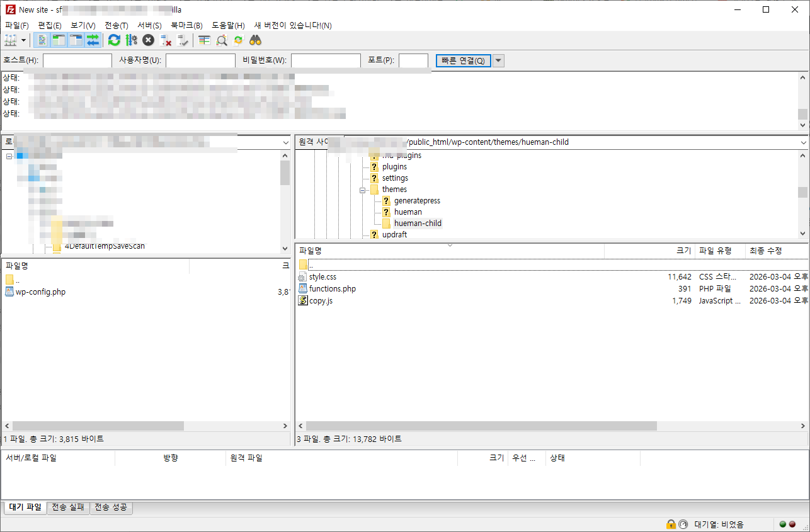Click the style.css file icon

pos(302,277)
